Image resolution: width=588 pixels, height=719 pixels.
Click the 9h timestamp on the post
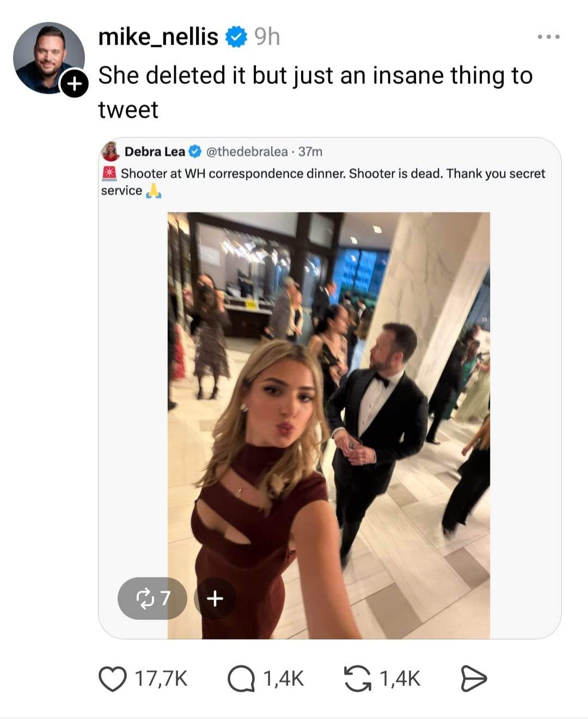[267, 37]
